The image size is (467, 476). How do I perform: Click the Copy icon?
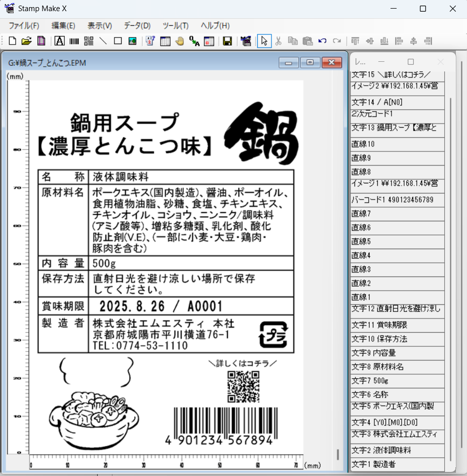(x=293, y=41)
